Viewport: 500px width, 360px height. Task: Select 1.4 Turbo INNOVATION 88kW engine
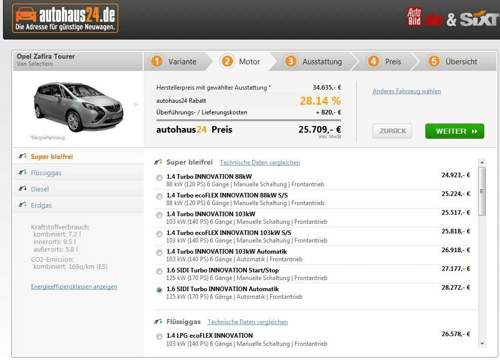pos(159,178)
